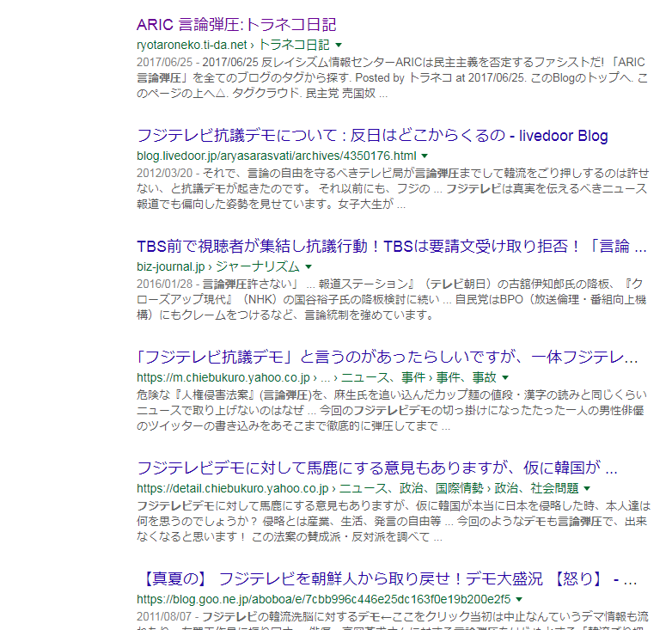Open 'フジテレビデモに対して馬鹿にする意見' result

tap(377, 468)
